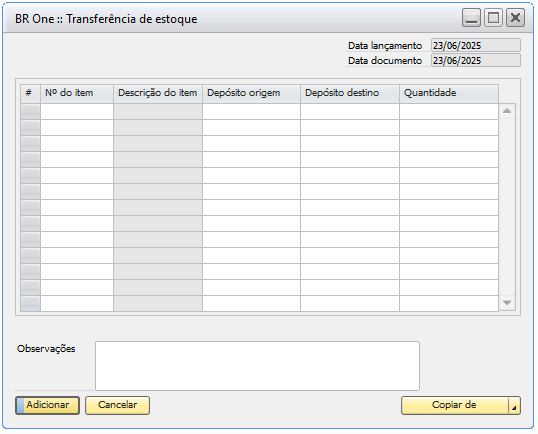Click the Cancelar button
Screen dimensions: 538x434
(117, 405)
